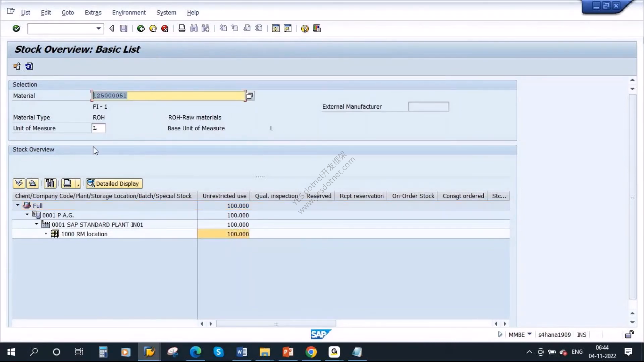Screen dimensions: 644x362
Task: Open the command field dropdown
Action: coord(98,28)
